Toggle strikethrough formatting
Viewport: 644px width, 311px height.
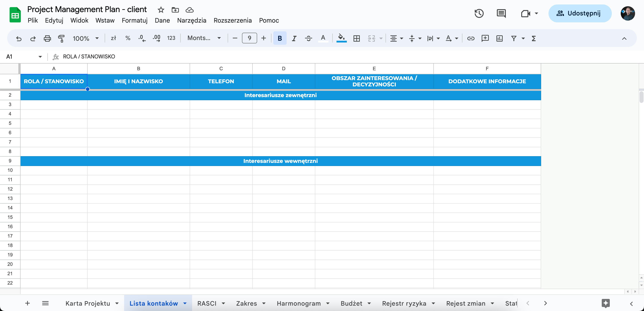309,38
